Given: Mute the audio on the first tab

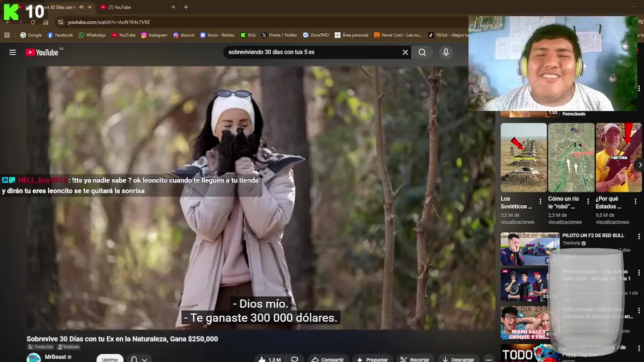Looking at the screenshot, I should tap(81, 7).
